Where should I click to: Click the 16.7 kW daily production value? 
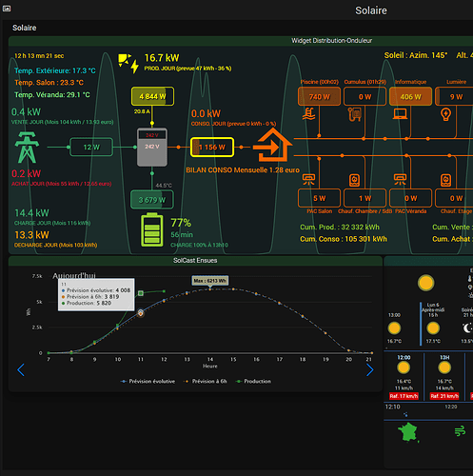[162, 58]
